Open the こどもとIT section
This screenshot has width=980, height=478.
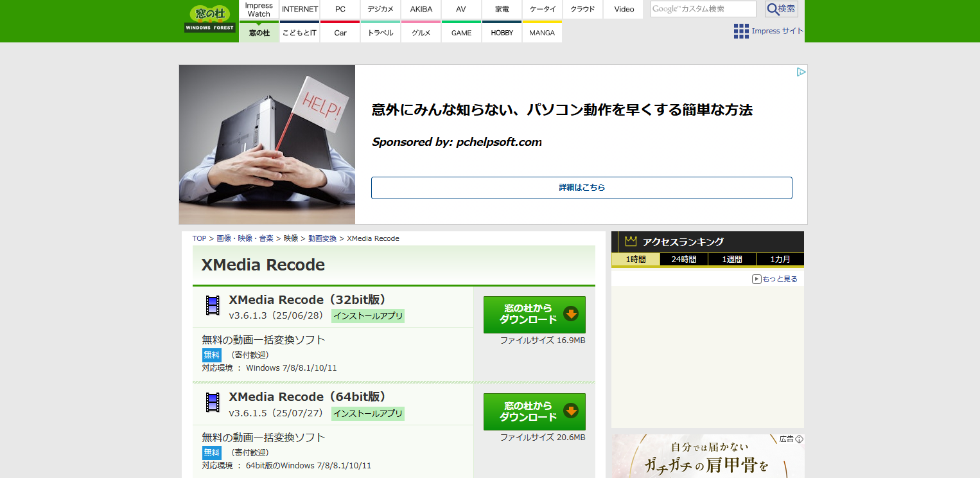300,32
